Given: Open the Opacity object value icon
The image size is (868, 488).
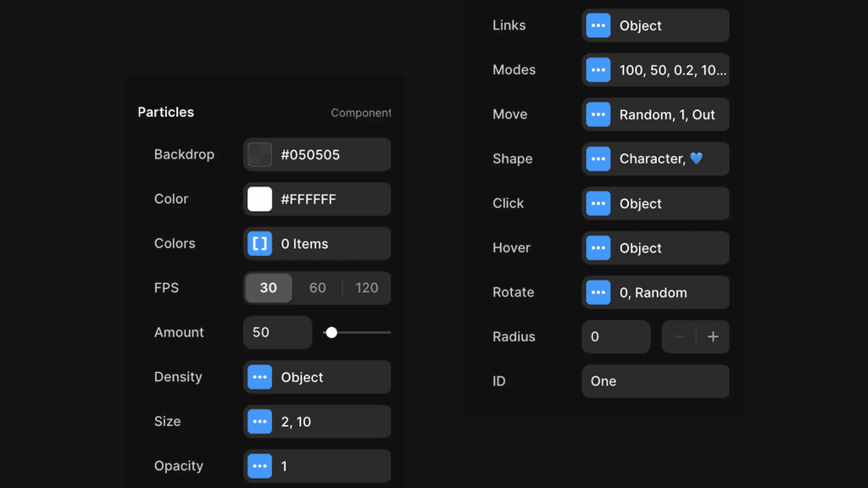Looking at the screenshot, I should coord(259,466).
